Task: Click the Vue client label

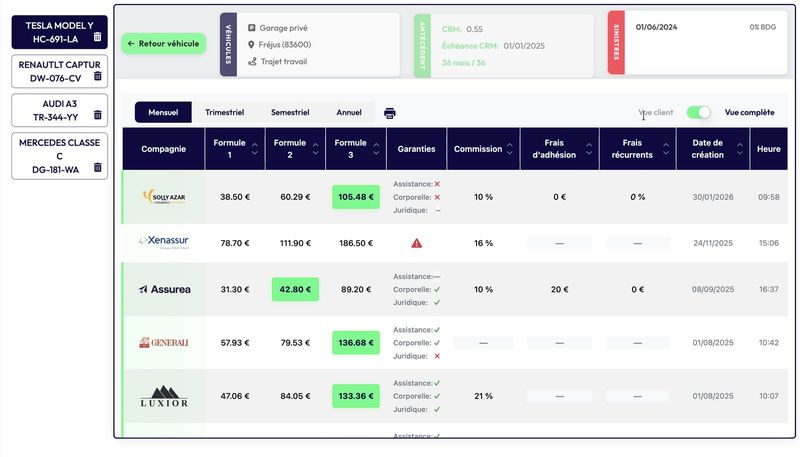Action: 656,112
